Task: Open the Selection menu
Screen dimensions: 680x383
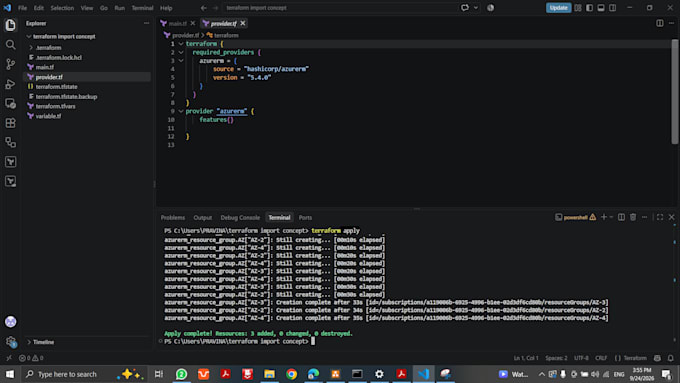Action: coord(62,8)
